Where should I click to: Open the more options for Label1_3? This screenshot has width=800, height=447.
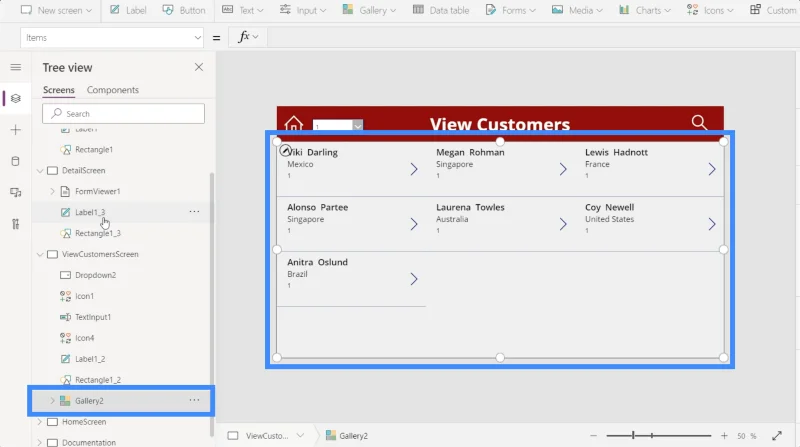[194, 211]
